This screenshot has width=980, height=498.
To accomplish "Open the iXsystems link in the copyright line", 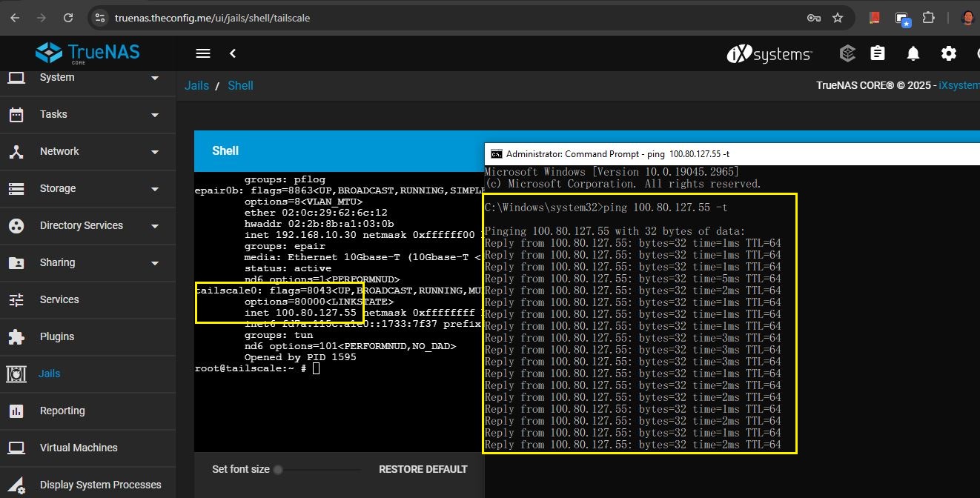I will click(959, 85).
